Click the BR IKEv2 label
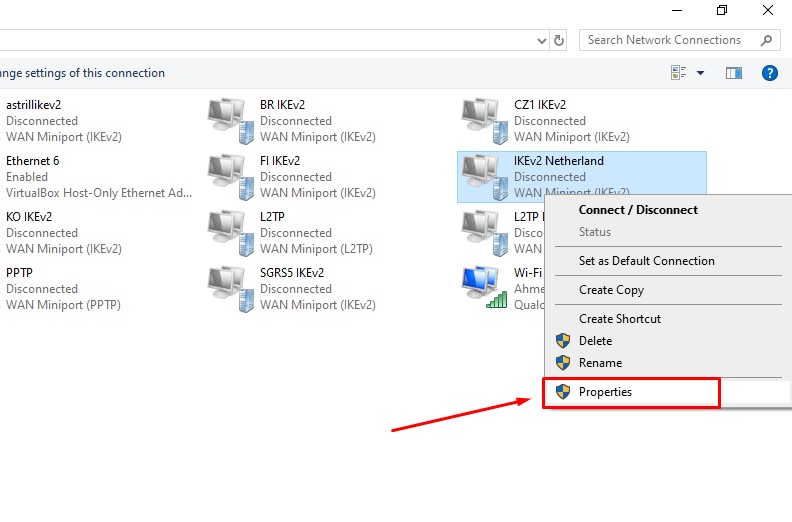This screenshot has height=522, width=792. click(282, 105)
